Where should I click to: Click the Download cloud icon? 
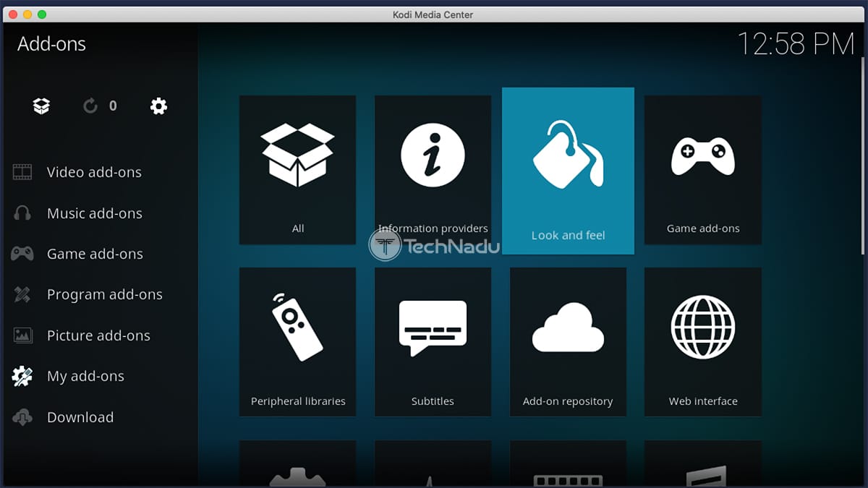point(22,417)
